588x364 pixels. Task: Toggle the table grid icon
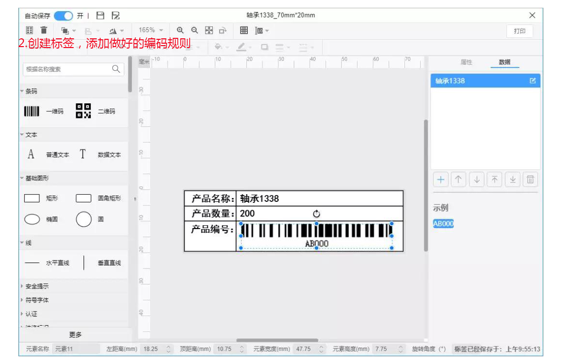244,31
